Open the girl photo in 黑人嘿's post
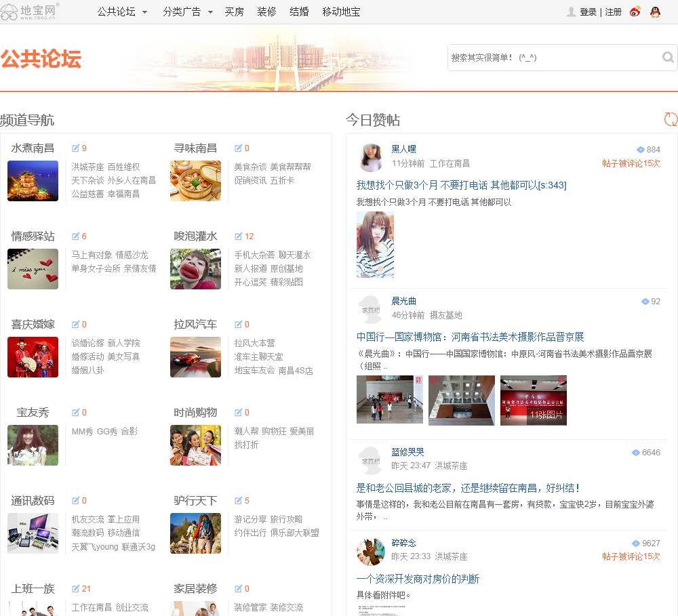 click(x=375, y=244)
